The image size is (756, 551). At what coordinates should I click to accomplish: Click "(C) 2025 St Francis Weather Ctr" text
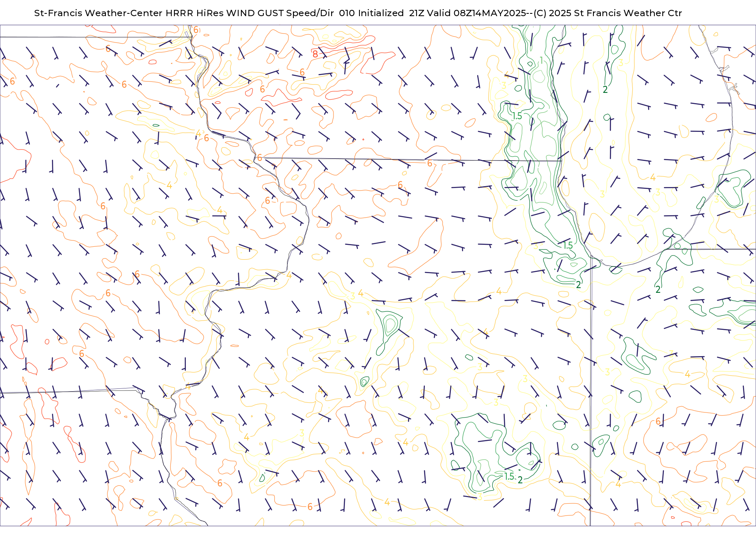coord(608,13)
